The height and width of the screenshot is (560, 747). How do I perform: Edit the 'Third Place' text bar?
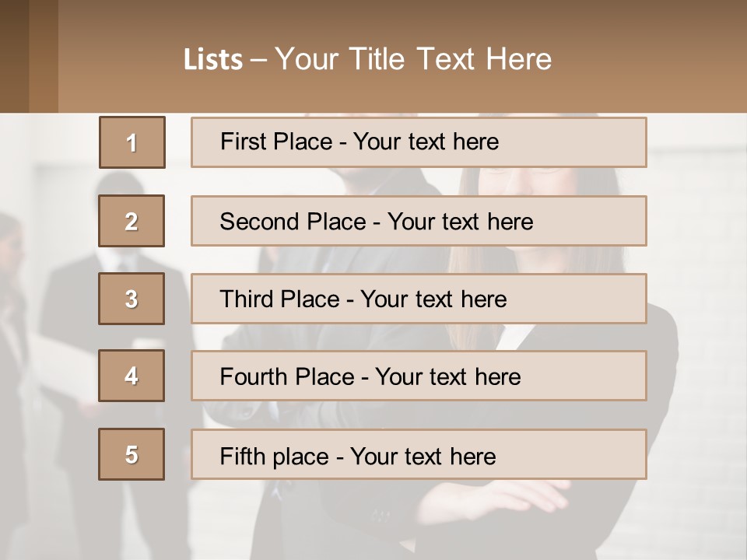[419, 299]
